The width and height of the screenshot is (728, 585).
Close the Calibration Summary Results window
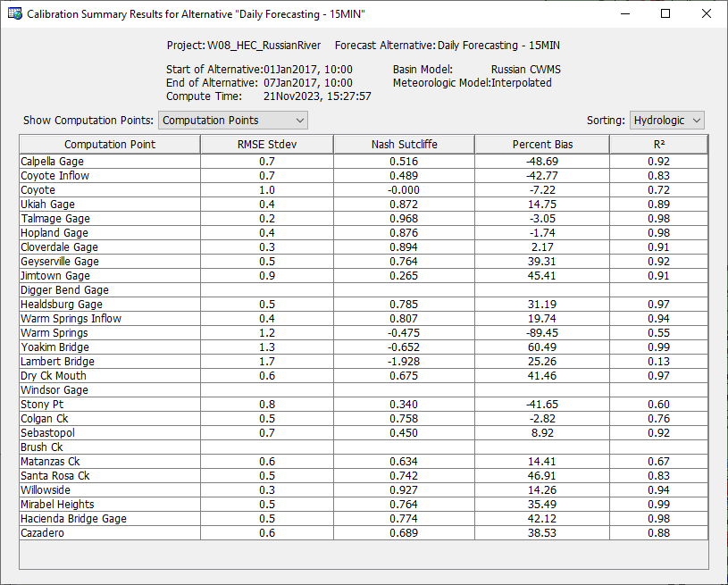point(707,13)
